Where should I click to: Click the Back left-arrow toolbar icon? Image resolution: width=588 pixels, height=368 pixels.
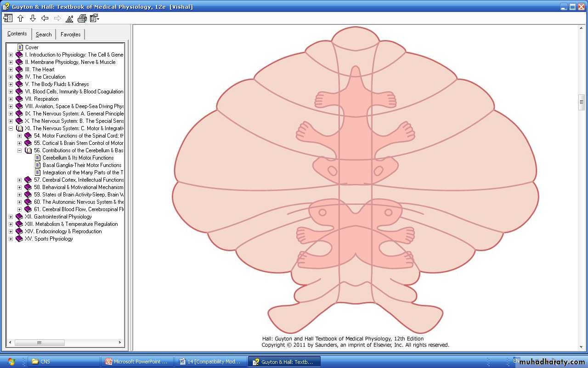[45, 18]
